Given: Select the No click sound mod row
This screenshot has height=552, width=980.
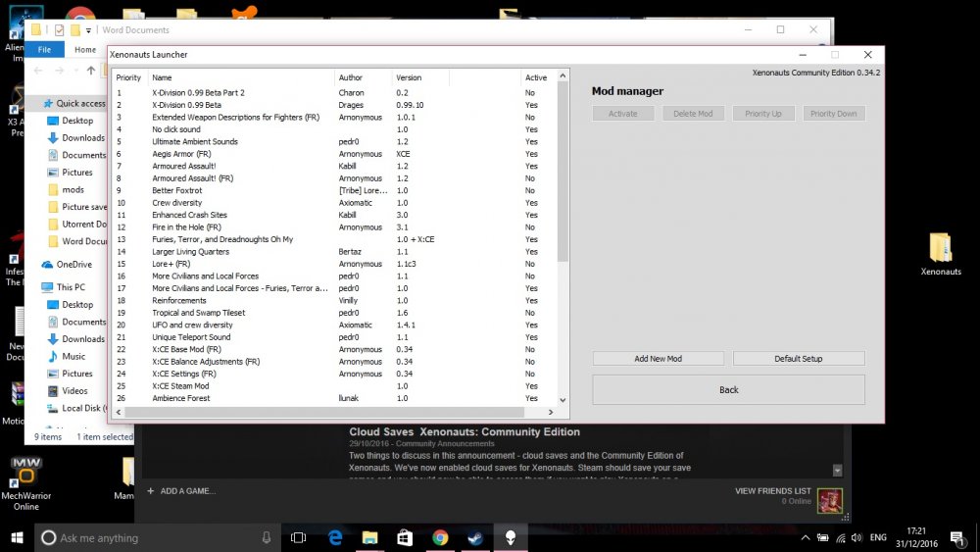Looking at the screenshot, I should point(334,129).
